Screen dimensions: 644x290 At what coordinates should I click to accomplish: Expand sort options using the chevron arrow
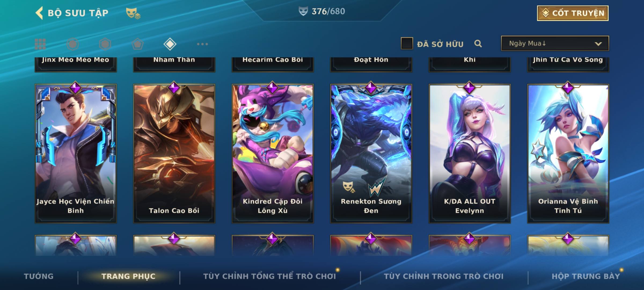click(x=598, y=44)
